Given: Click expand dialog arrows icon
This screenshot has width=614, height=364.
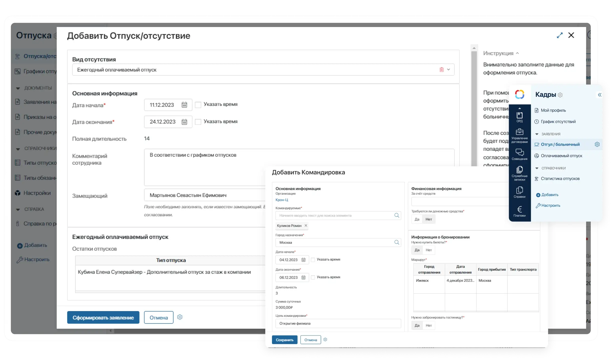Looking at the screenshot, I should click(559, 35).
